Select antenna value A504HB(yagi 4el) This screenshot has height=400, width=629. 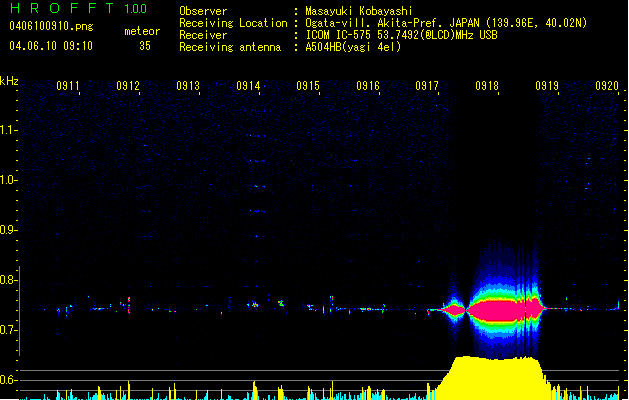pos(353,47)
